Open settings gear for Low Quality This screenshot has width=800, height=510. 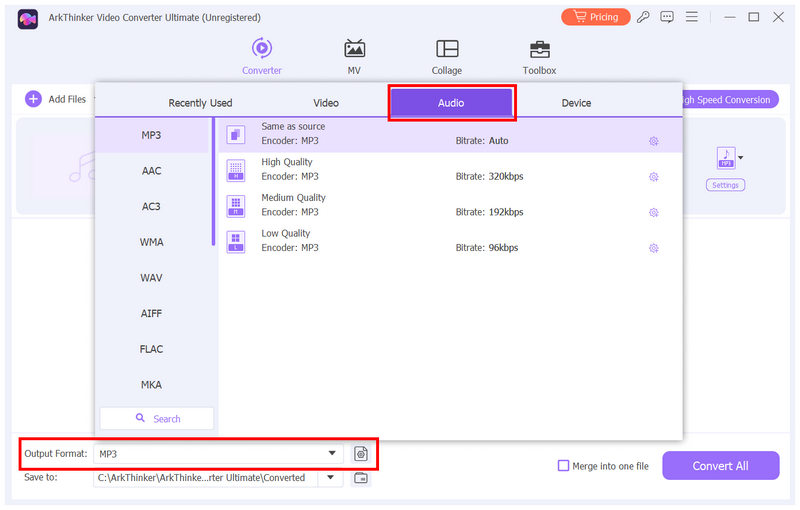pos(654,248)
